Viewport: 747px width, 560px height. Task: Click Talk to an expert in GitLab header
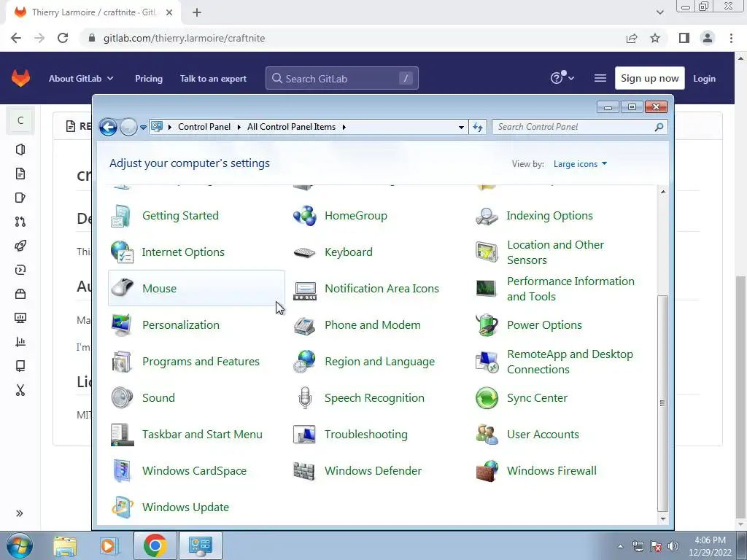tap(213, 79)
